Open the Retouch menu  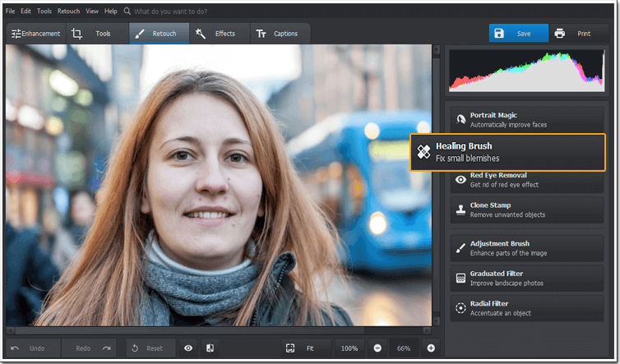click(x=68, y=11)
